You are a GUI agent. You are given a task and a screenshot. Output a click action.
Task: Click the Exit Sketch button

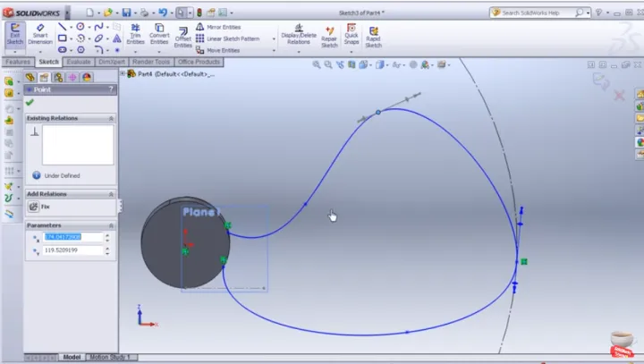coord(14,33)
